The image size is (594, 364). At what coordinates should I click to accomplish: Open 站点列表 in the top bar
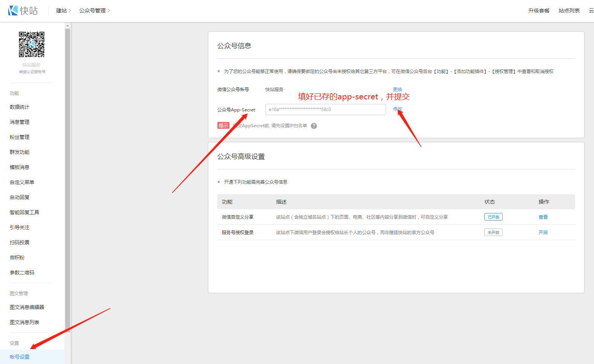pyautogui.click(x=569, y=11)
